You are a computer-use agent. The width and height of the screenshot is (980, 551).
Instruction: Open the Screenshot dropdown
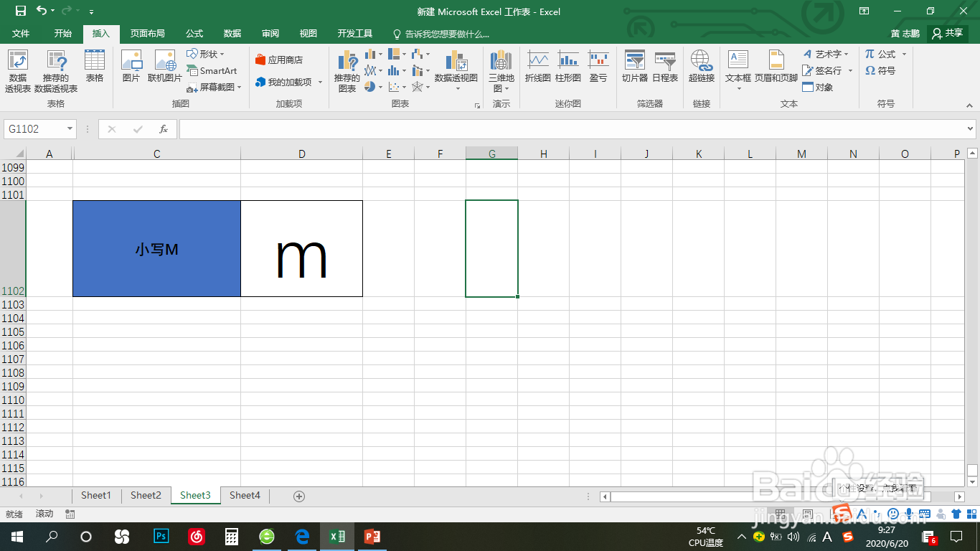tap(215, 87)
